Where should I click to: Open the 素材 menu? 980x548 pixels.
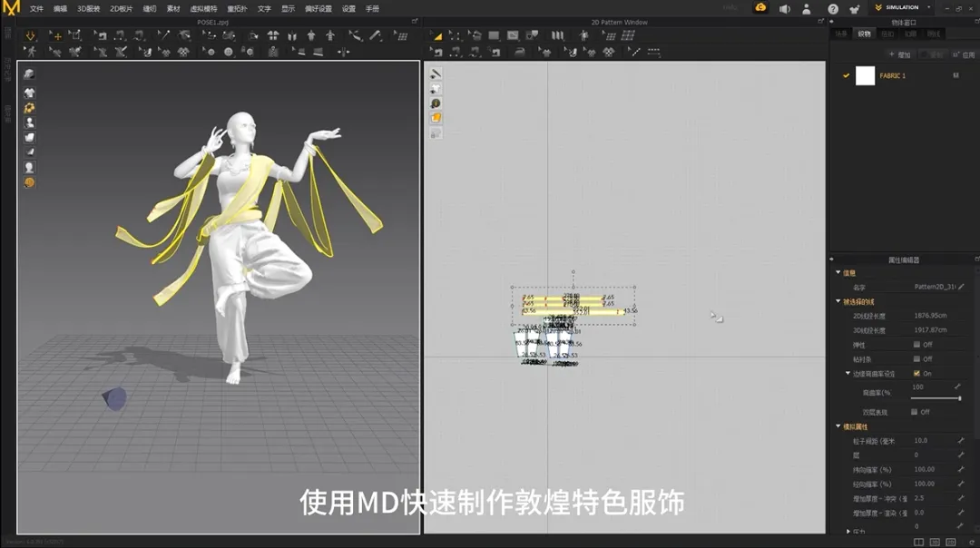click(x=173, y=9)
